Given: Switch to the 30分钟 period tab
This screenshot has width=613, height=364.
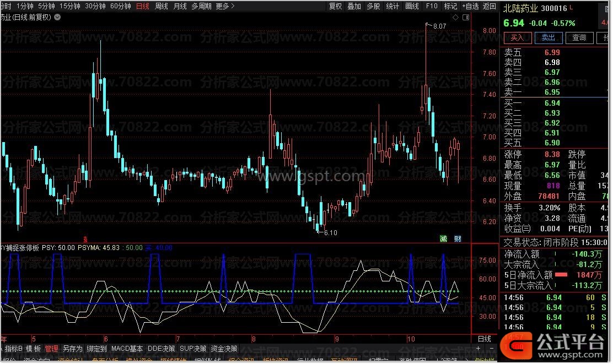Looking at the screenshot, I should (x=95, y=6).
